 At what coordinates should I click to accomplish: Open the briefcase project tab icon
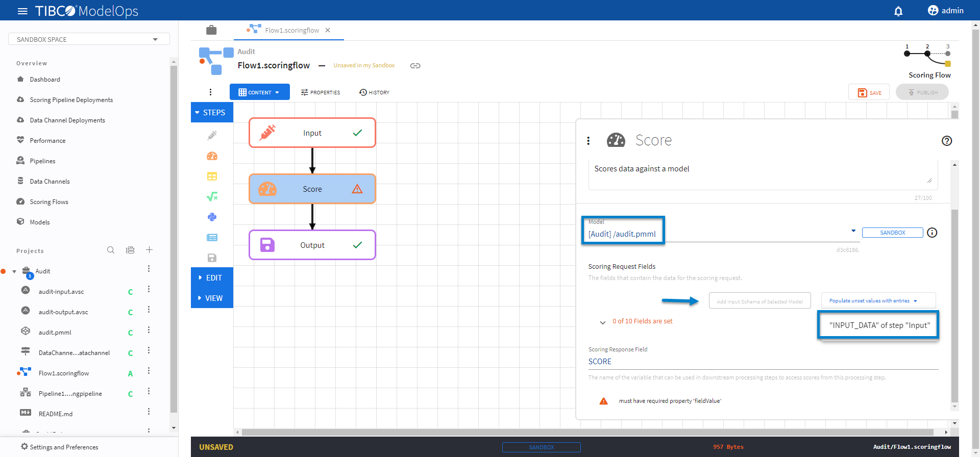[211, 30]
